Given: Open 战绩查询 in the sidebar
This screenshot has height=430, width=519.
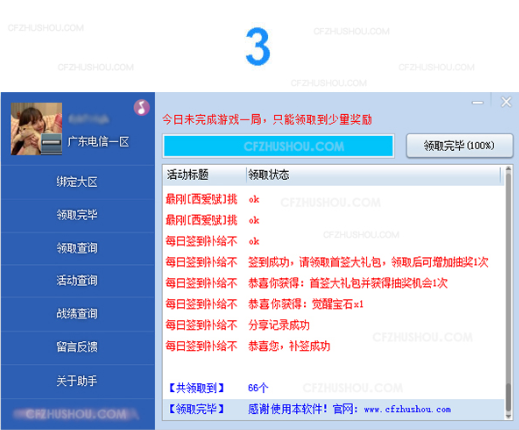Looking at the screenshot, I should coord(77,314).
